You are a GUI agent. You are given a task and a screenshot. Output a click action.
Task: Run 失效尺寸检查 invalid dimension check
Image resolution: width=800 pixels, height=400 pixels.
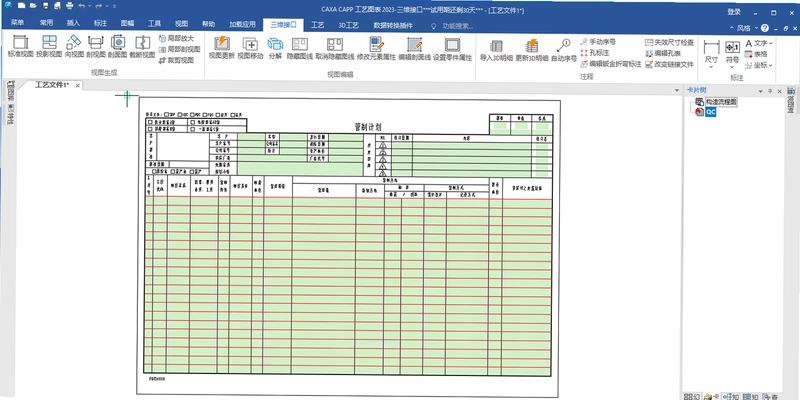(669, 42)
